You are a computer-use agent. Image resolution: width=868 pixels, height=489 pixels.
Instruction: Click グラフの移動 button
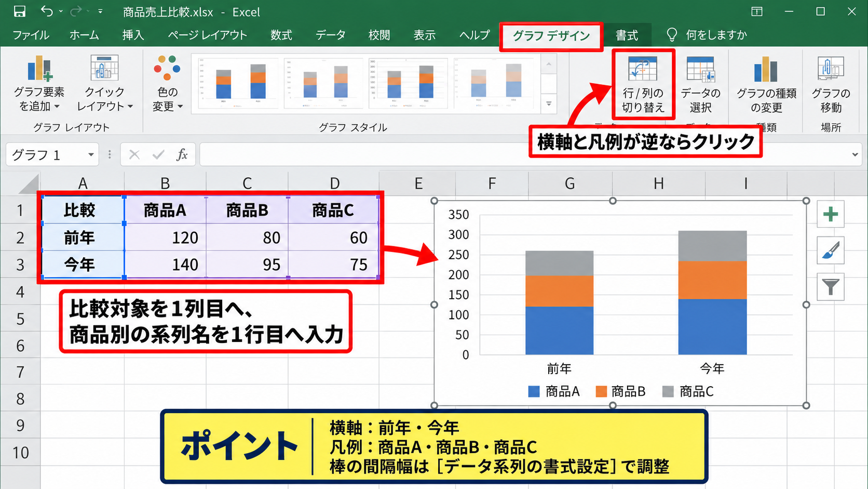tap(831, 84)
